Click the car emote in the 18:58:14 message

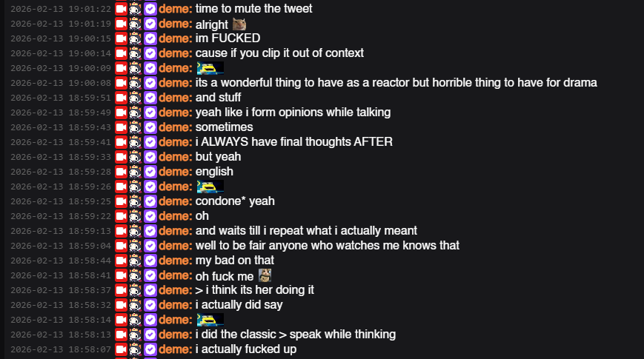(x=210, y=320)
